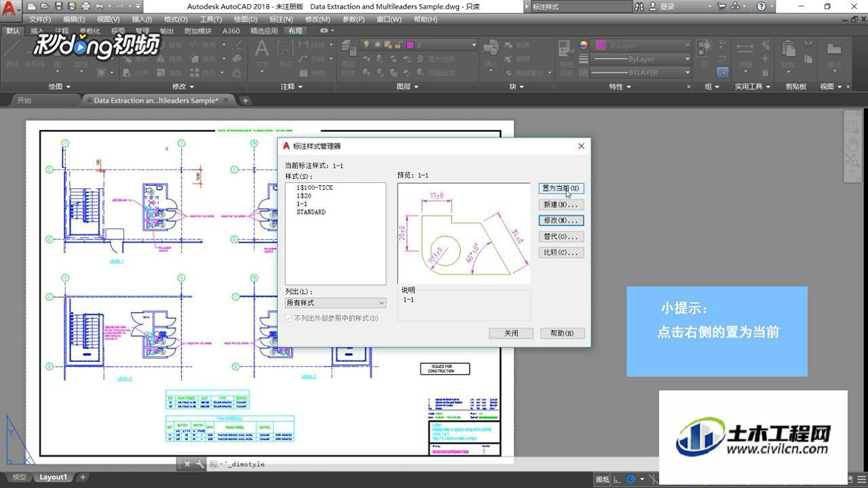The width and height of the screenshot is (868, 488).
Task: Switch to the 模型 tab
Action: pos(19,477)
